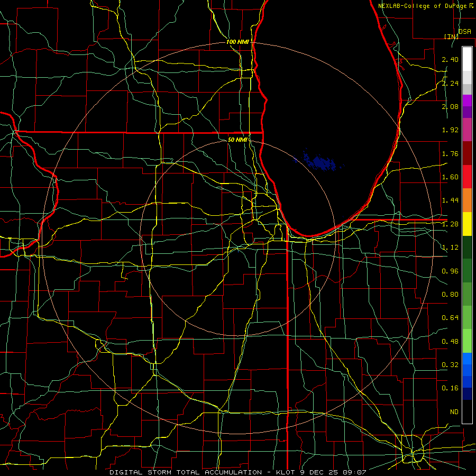The width and height of the screenshot is (476, 476).
Task: Click the ND legend label
Action: pyautogui.click(x=454, y=412)
